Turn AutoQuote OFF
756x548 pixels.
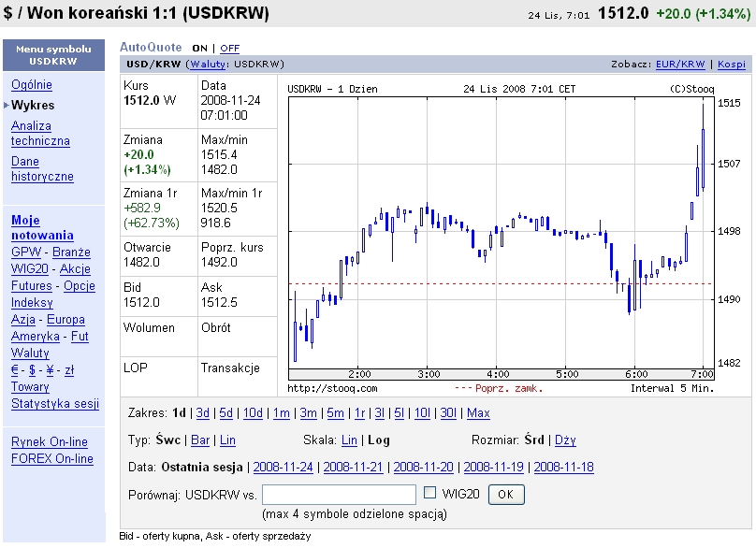(229, 49)
